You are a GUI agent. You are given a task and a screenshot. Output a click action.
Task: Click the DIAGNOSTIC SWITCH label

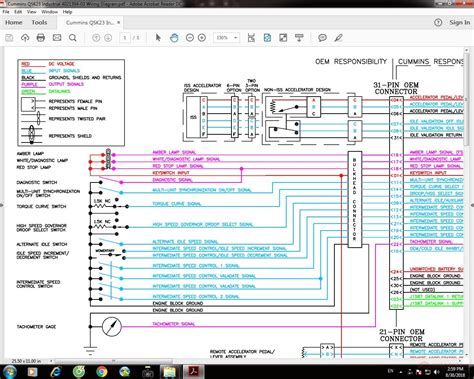37,182
